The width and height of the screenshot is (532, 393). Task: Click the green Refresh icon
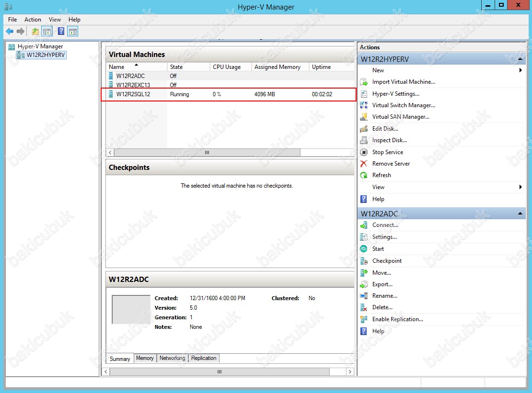[364, 175]
